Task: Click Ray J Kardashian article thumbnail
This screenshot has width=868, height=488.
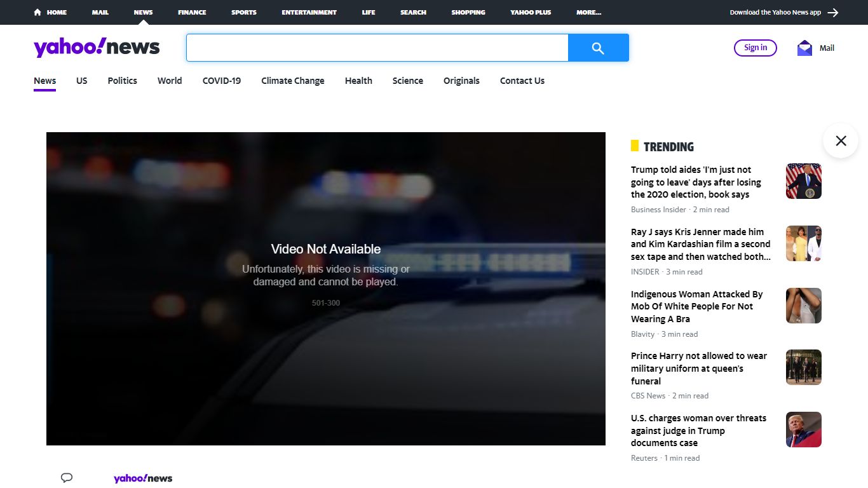Action: (804, 243)
